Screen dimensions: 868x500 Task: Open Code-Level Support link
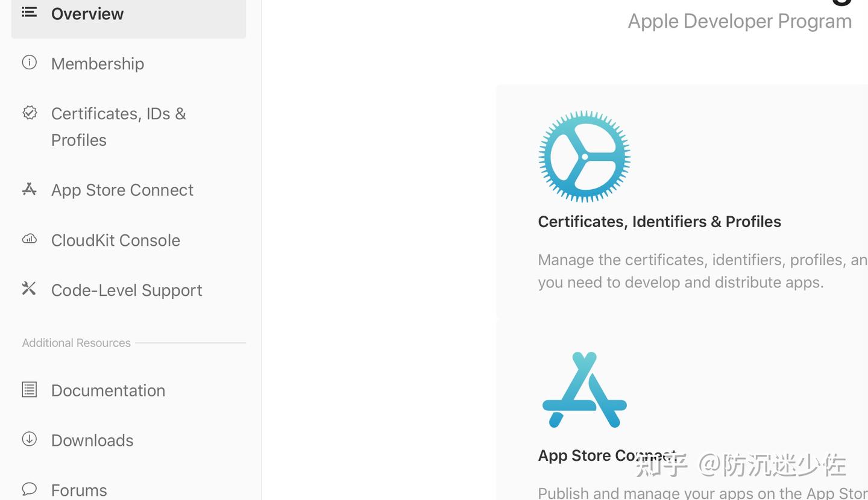click(x=127, y=290)
